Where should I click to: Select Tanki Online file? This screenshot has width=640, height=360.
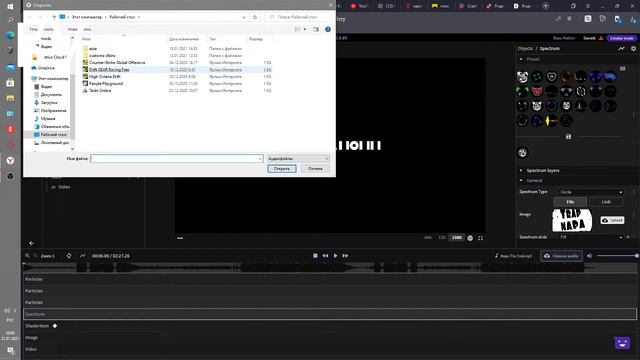tap(178, 90)
